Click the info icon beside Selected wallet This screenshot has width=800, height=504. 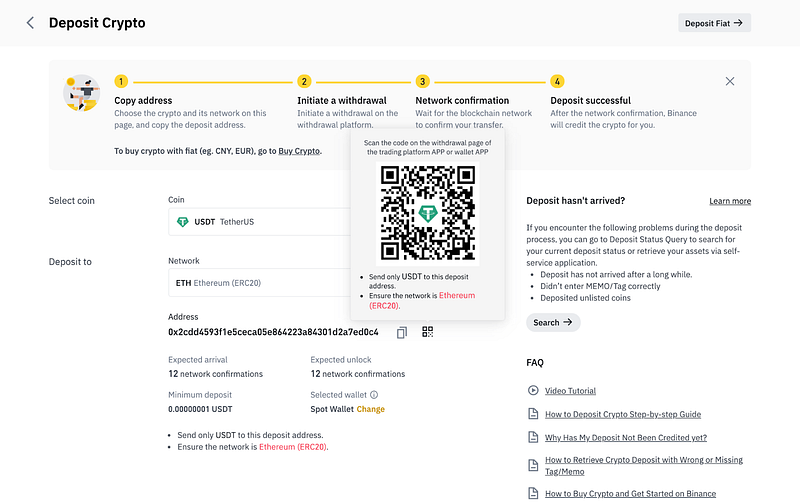pos(374,395)
